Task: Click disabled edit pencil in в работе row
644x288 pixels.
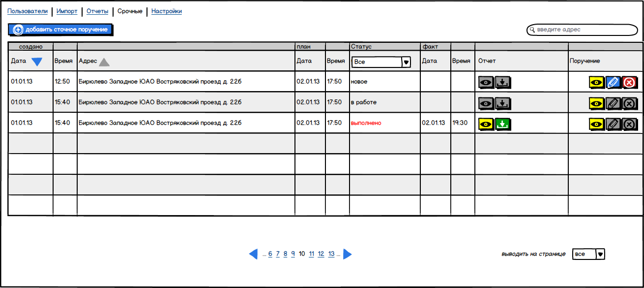Action: tap(613, 103)
